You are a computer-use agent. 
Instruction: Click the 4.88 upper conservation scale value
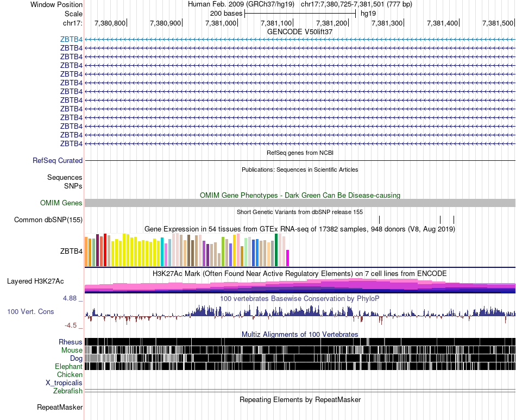point(70,298)
